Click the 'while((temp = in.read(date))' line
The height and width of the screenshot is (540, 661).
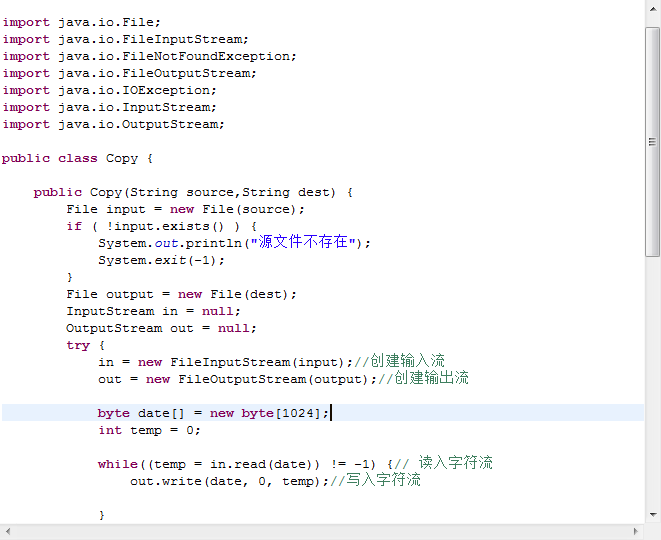pos(245,464)
